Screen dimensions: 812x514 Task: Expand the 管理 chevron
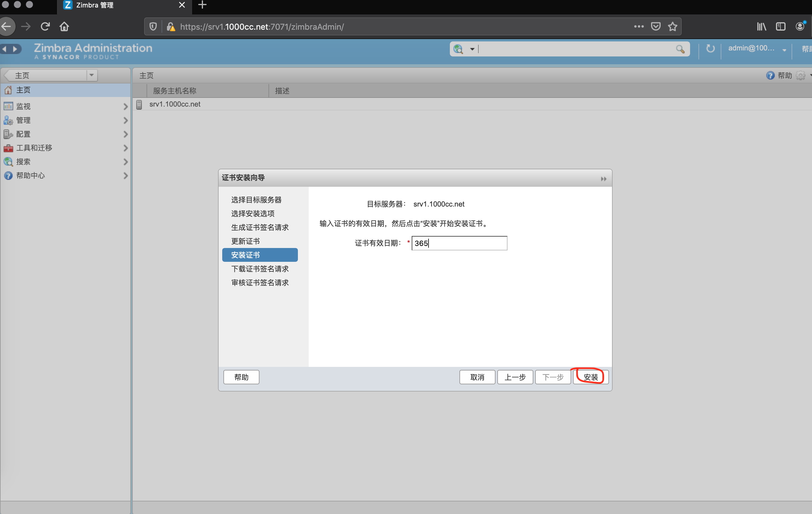126,120
